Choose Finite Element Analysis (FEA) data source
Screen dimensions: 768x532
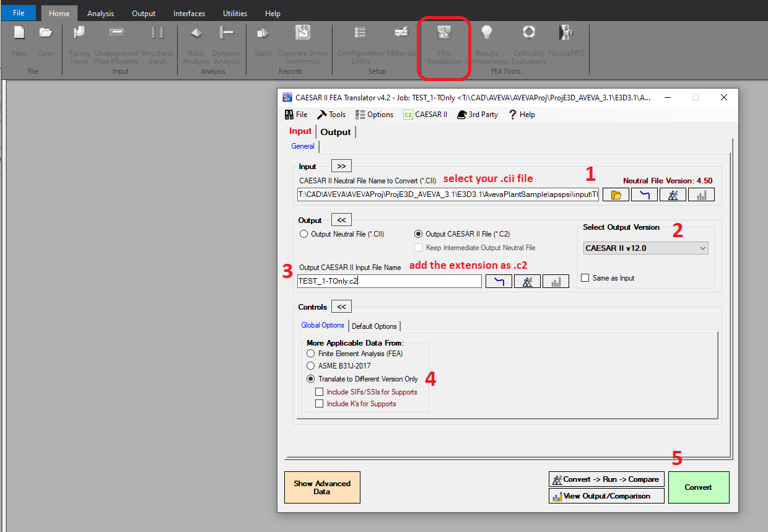click(355, 354)
